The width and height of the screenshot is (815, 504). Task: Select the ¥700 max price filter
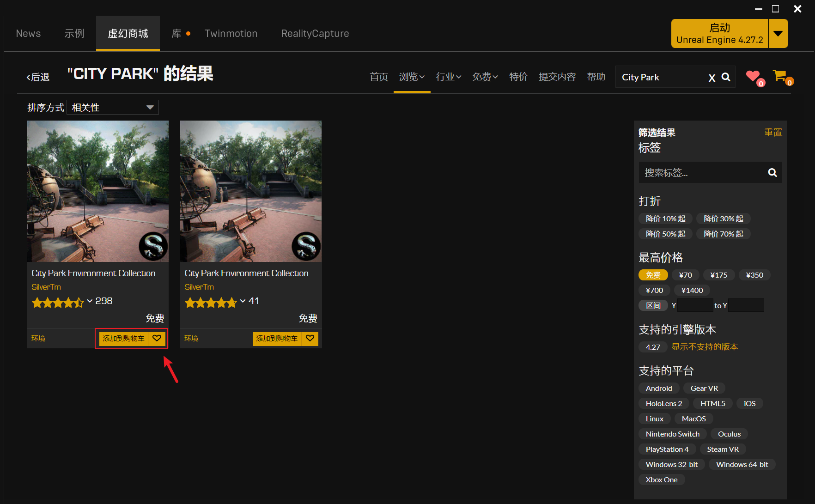coord(654,290)
